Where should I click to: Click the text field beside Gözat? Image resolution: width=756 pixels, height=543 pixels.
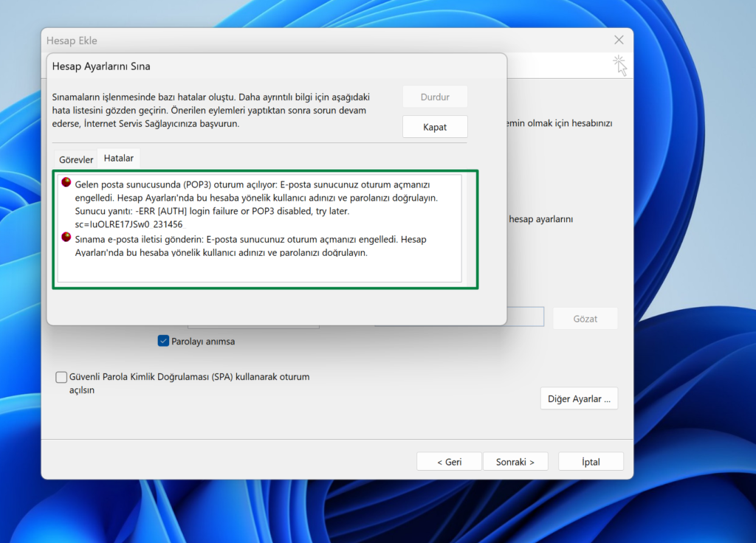(526, 318)
